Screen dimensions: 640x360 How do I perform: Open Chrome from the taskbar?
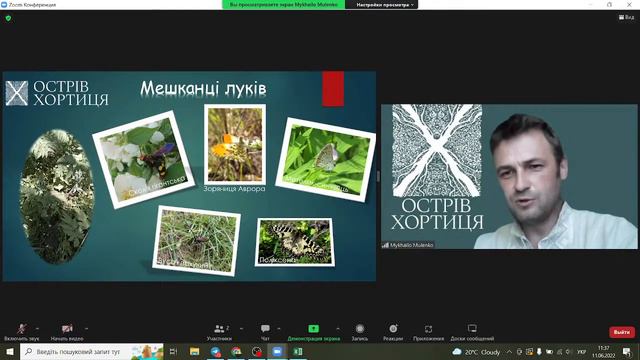pyautogui.click(x=236, y=351)
